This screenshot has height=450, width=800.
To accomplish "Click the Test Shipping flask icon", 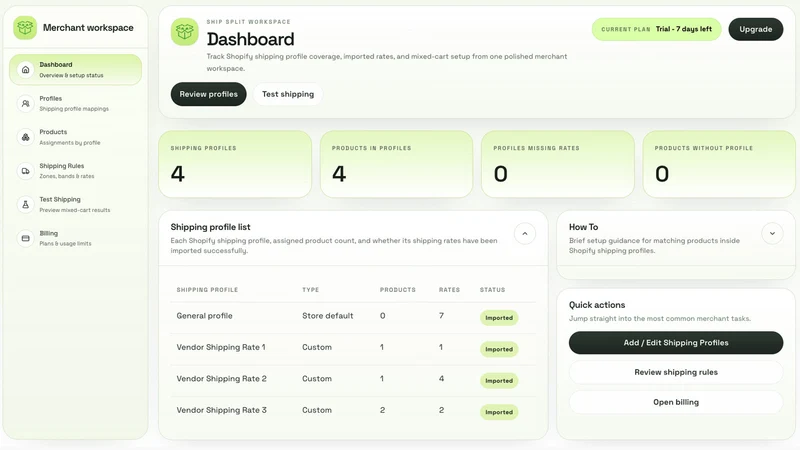I will (x=26, y=205).
